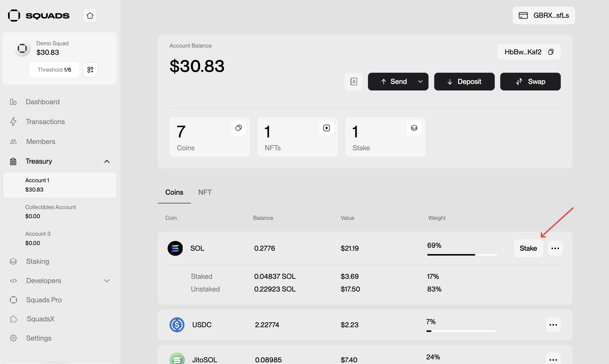The width and height of the screenshot is (609, 364).
Task: Open the 1 Stake card
Action: coord(385,137)
